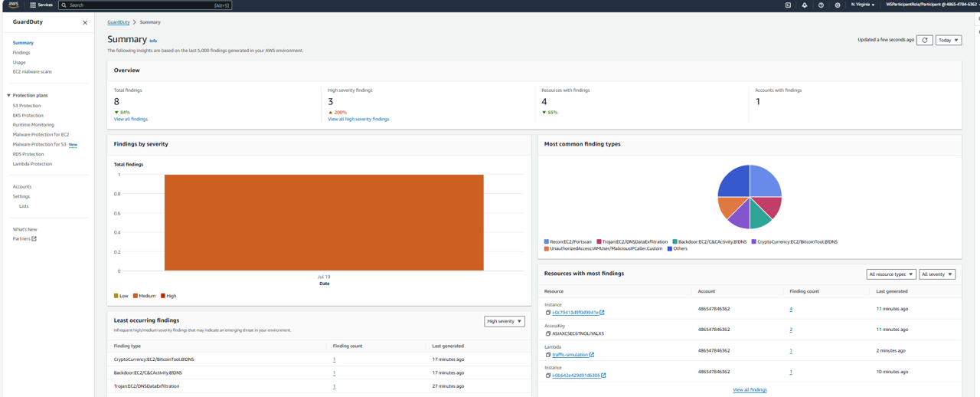The width and height of the screenshot is (980, 397).
Task: Click finding count 1 for traffic-simulation
Action: click(x=791, y=351)
